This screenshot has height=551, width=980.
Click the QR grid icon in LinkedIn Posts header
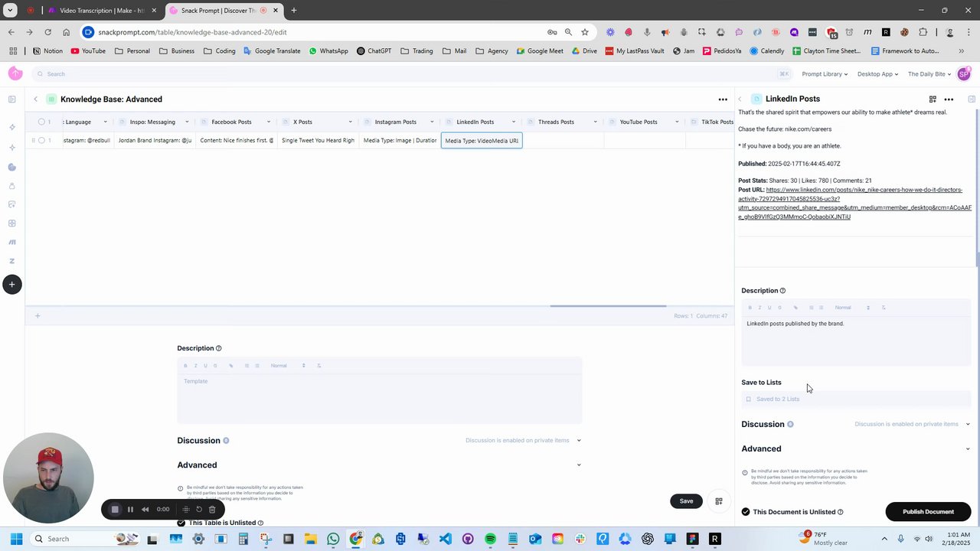tap(933, 99)
